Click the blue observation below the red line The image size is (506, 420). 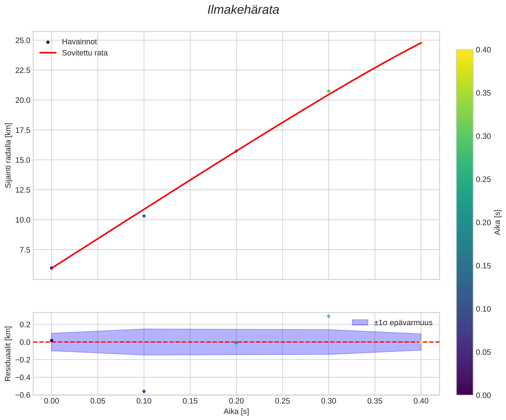[x=144, y=216]
